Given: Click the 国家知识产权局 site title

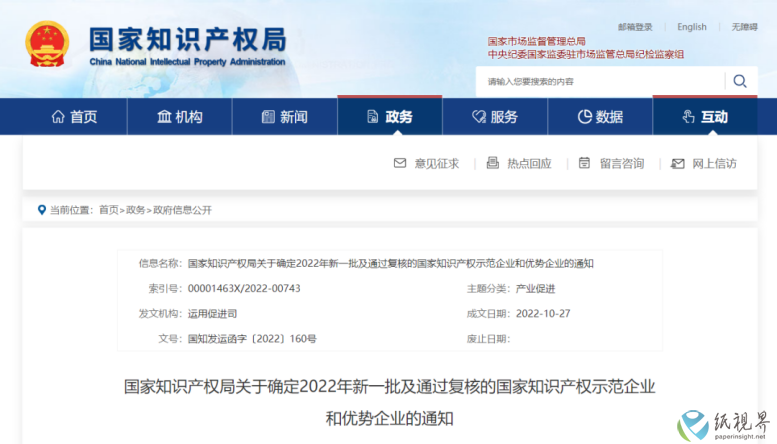Looking at the screenshot, I should click(187, 40).
